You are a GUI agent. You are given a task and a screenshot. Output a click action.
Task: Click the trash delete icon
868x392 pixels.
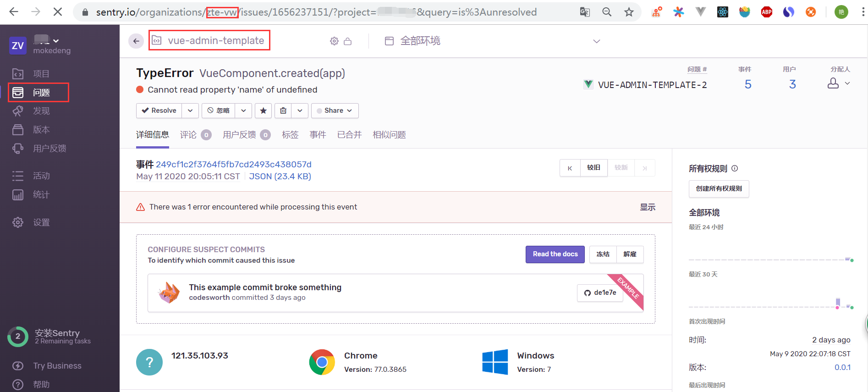coord(283,110)
